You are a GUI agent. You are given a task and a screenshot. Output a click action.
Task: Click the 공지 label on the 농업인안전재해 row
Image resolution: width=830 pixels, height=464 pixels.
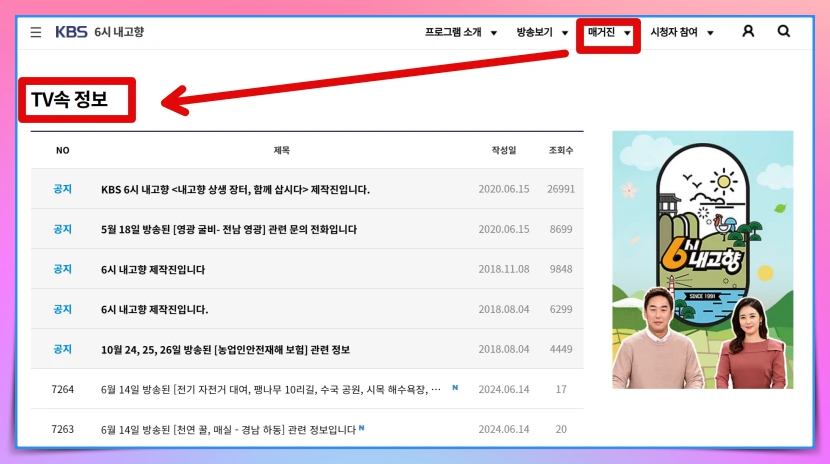[62, 349]
